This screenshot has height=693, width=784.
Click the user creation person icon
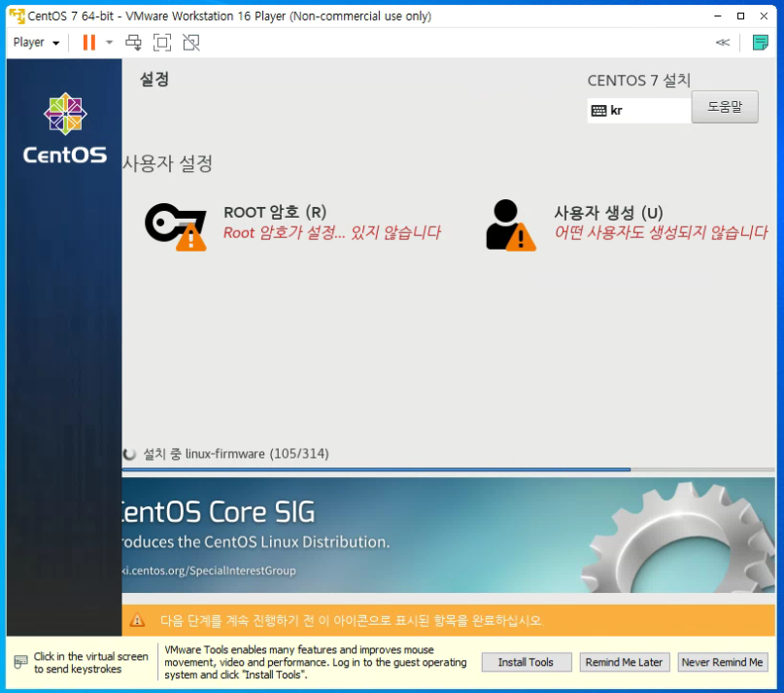click(510, 225)
